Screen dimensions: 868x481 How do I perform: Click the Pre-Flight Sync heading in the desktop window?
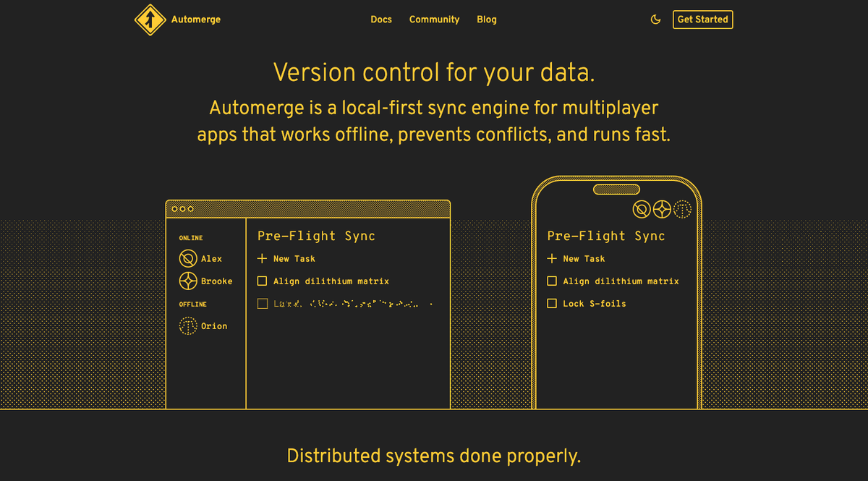[x=316, y=236]
